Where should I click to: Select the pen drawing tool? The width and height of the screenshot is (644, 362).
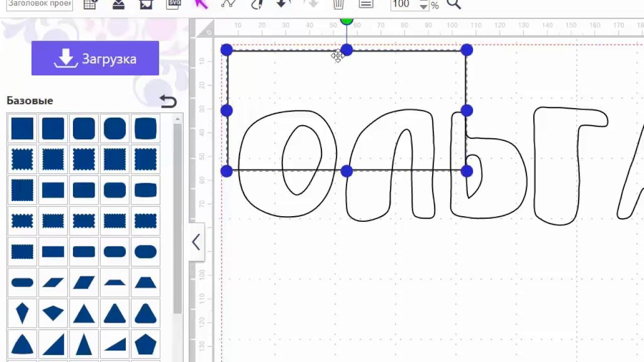pyautogui.click(x=256, y=4)
